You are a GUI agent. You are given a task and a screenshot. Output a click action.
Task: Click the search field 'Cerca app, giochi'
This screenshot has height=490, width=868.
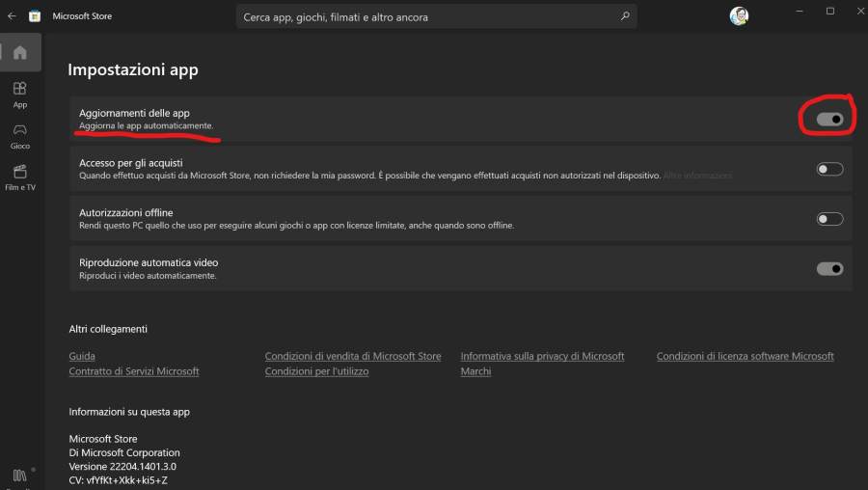424,16
